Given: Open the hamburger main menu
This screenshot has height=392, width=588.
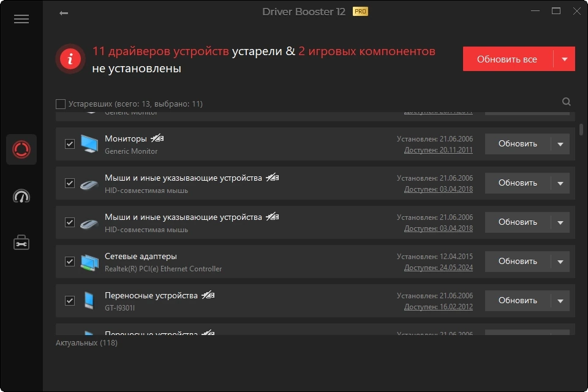Looking at the screenshot, I should point(21,19).
